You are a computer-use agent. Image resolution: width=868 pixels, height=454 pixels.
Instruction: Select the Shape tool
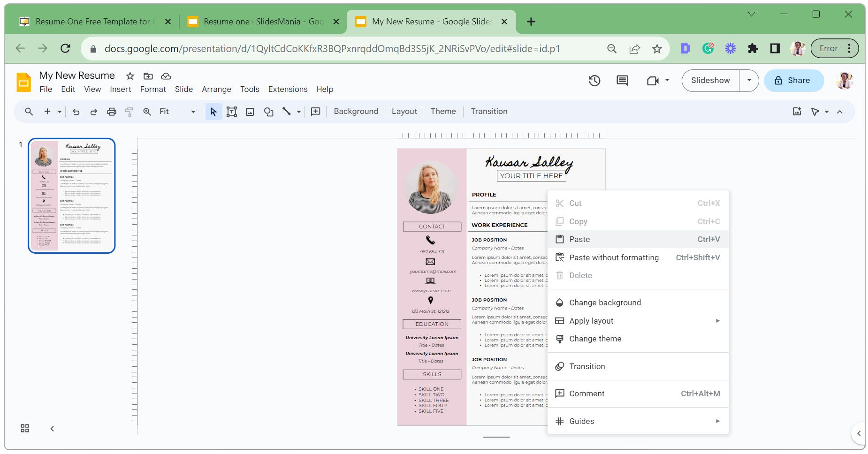click(x=268, y=112)
